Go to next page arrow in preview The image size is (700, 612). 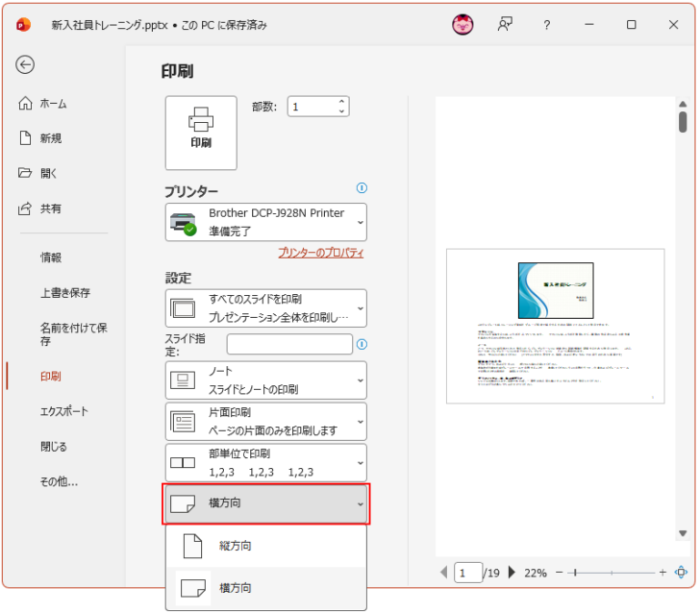[x=512, y=573]
